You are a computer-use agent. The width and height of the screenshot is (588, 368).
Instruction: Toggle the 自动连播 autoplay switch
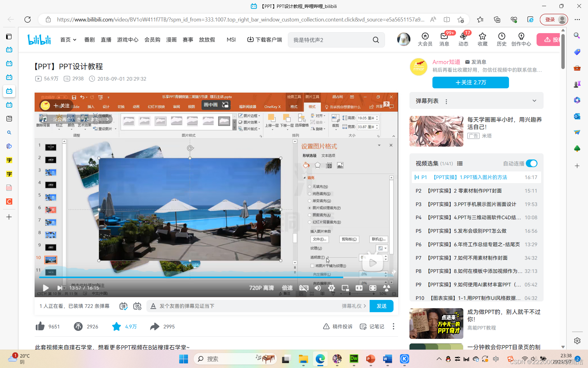(532, 163)
